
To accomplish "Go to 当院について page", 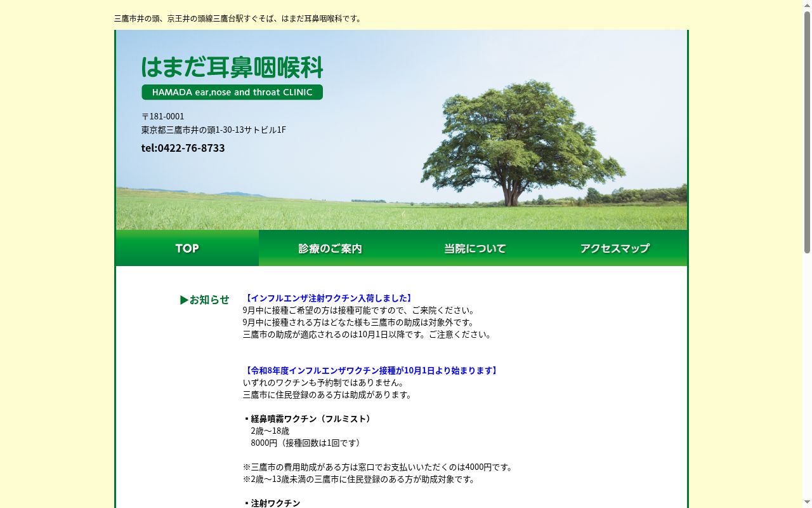I will pos(473,248).
